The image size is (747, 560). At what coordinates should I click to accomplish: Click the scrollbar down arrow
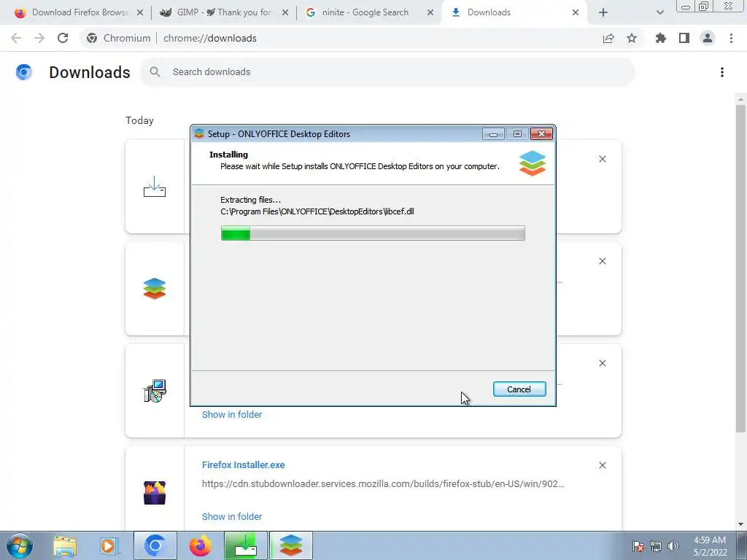pyautogui.click(x=740, y=525)
